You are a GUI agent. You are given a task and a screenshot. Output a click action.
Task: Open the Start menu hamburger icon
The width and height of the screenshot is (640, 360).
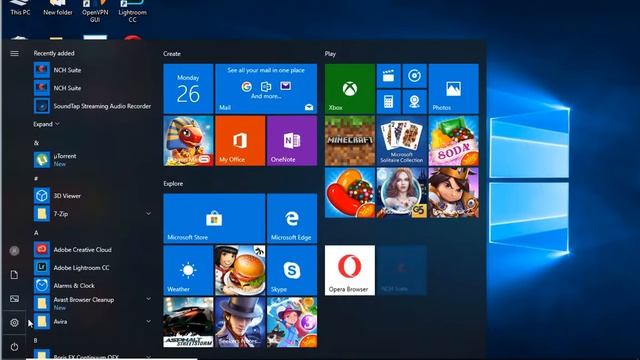click(14, 53)
